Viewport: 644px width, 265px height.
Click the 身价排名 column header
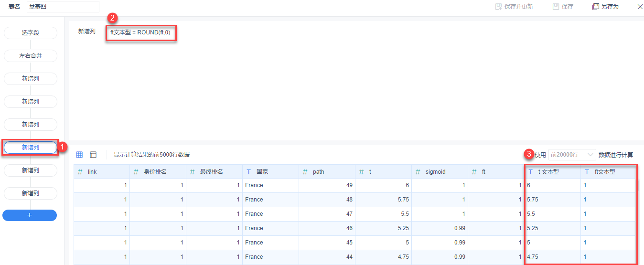(158, 171)
